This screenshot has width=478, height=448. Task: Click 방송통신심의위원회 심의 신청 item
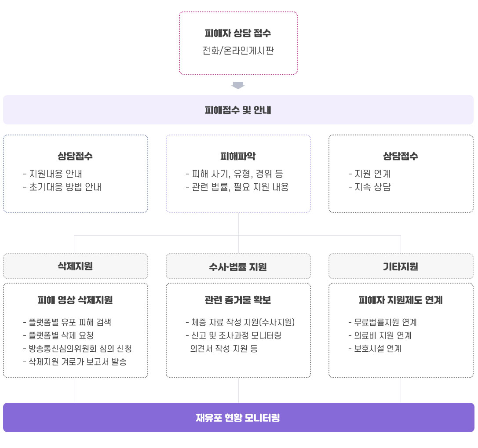[77, 348]
